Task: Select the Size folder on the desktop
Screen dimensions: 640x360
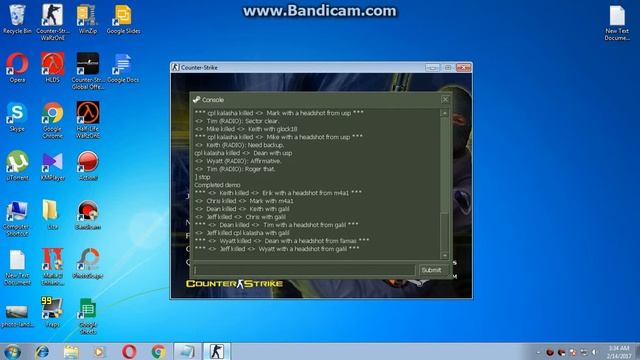Action: click(52, 215)
